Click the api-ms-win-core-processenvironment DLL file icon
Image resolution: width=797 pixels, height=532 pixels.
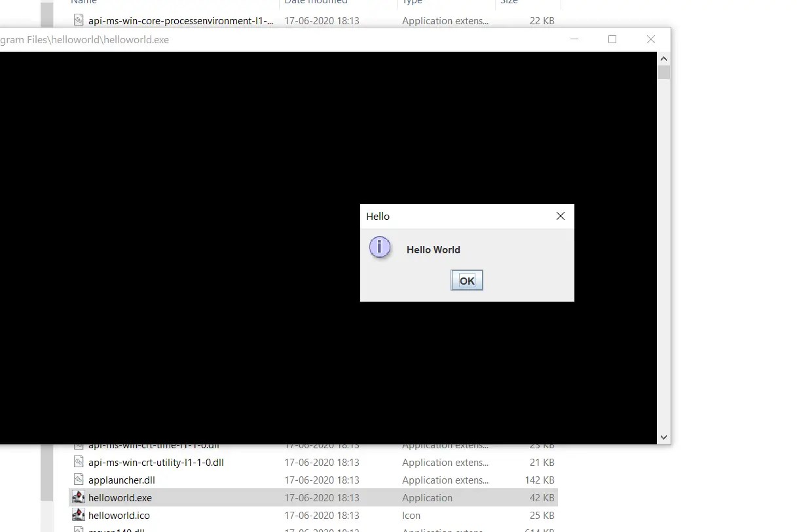(79, 20)
